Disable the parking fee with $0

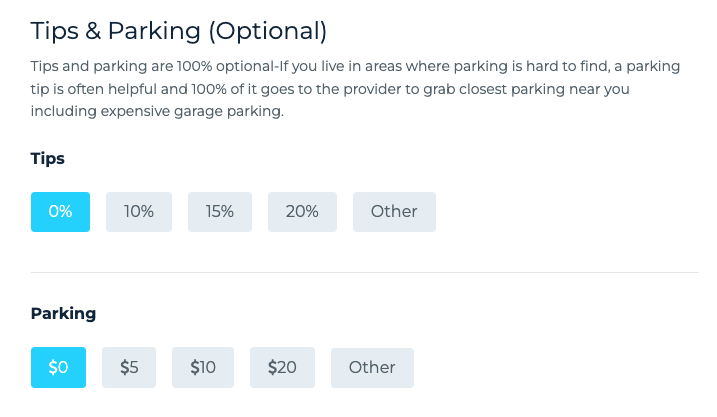pos(58,367)
